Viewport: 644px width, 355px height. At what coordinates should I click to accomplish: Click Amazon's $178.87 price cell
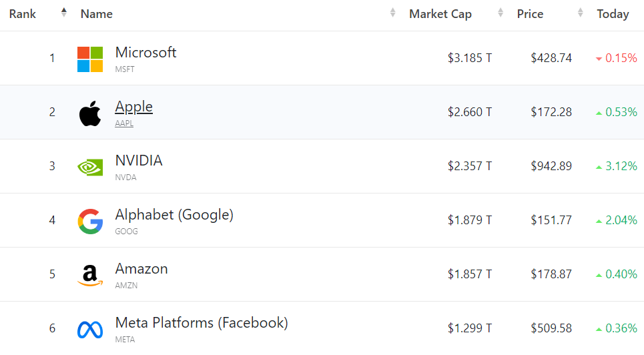pos(551,274)
